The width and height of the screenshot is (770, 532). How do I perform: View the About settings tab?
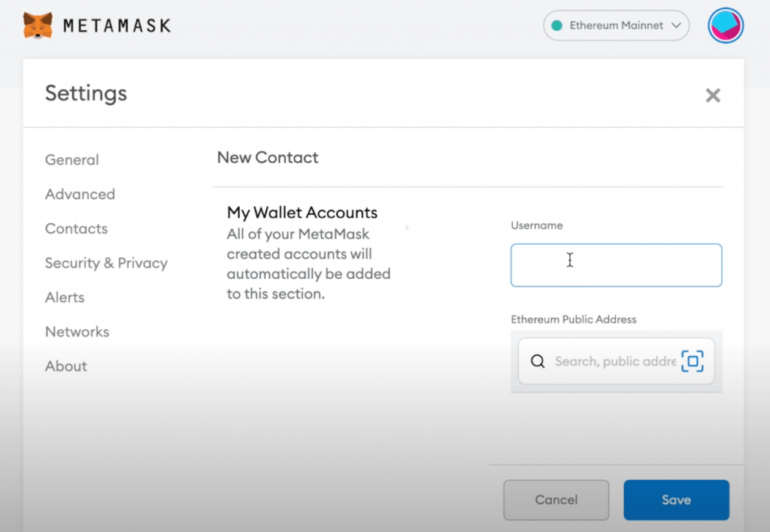66,366
